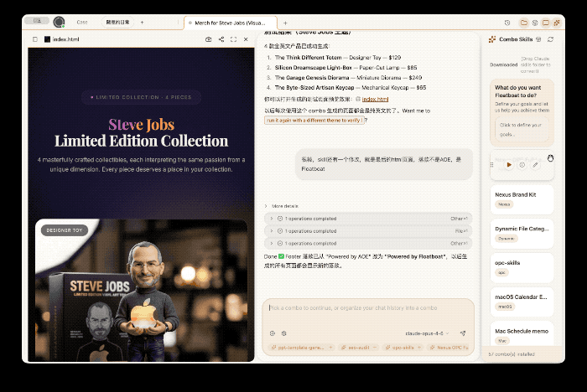
Task: Add a new tab beside the Merch tab
Action: click(285, 23)
